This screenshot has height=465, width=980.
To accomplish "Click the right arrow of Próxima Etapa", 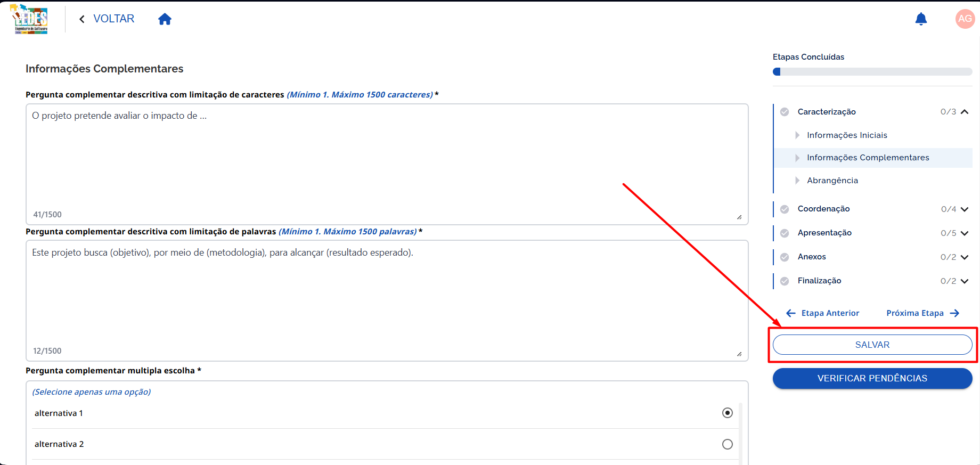I will click(x=954, y=313).
